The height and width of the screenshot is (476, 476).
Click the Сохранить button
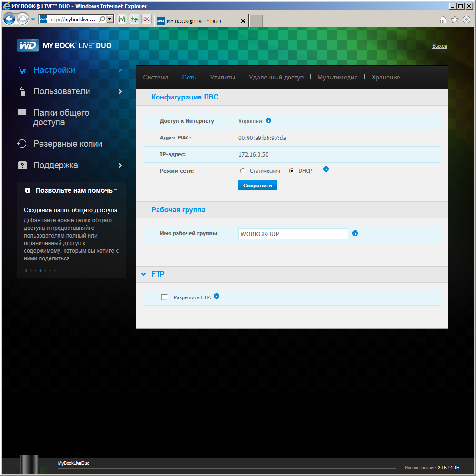pyautogui.click(x=258, y=185)
